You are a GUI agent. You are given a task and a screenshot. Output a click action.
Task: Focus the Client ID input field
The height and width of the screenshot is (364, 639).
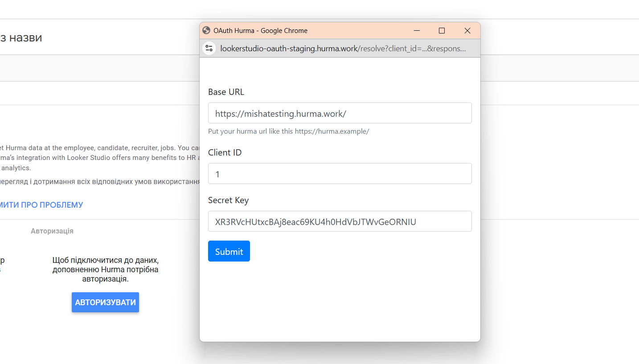pyautogui.click(x=340, y=174)
